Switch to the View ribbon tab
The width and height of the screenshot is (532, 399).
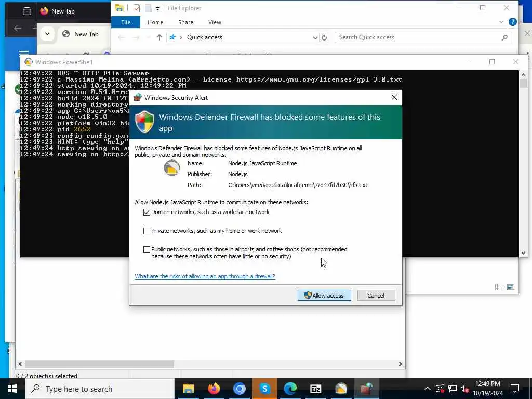215,22
